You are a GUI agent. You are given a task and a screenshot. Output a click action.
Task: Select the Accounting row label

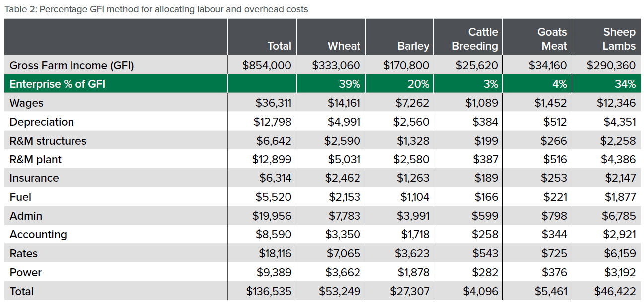pos(38,234)
